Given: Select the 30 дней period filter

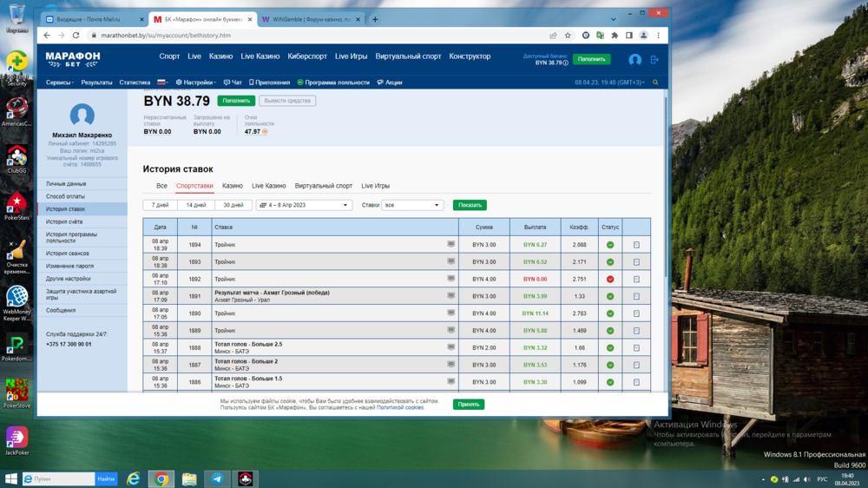Looking at the screenshot, I should click(x=233, y=205).
